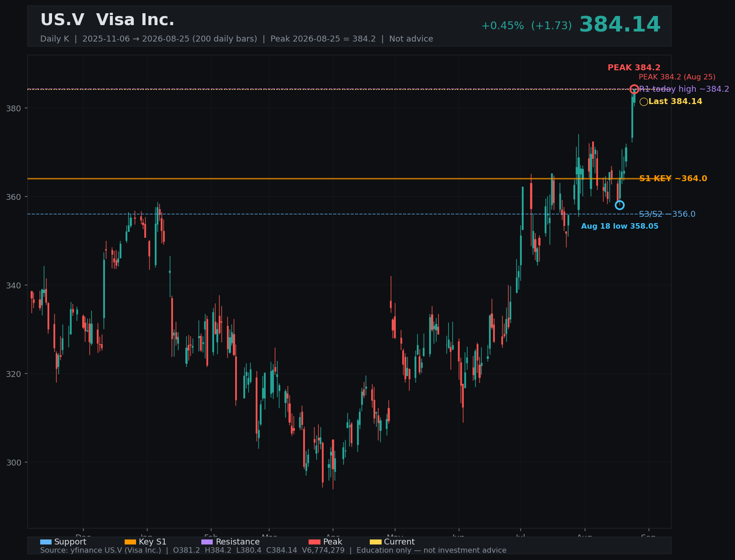Click the 'PEAK 384.2 (Aug 25)' annotation

click(x=677, y=77)
